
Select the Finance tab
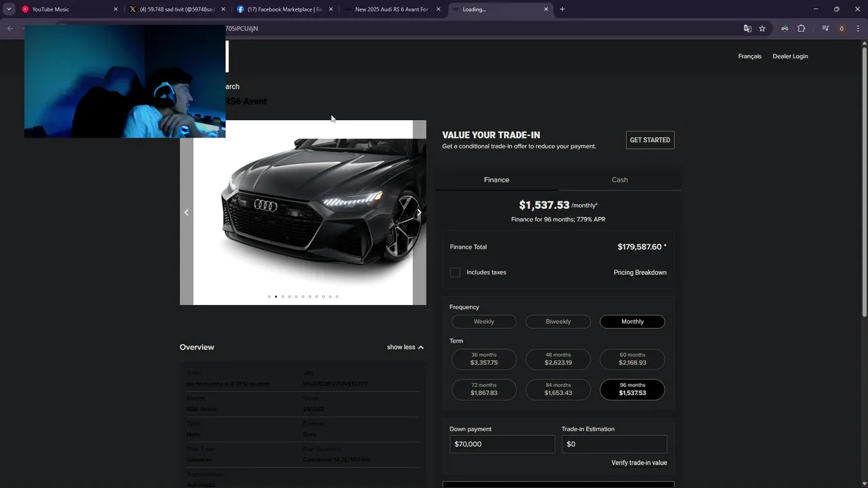496,180
